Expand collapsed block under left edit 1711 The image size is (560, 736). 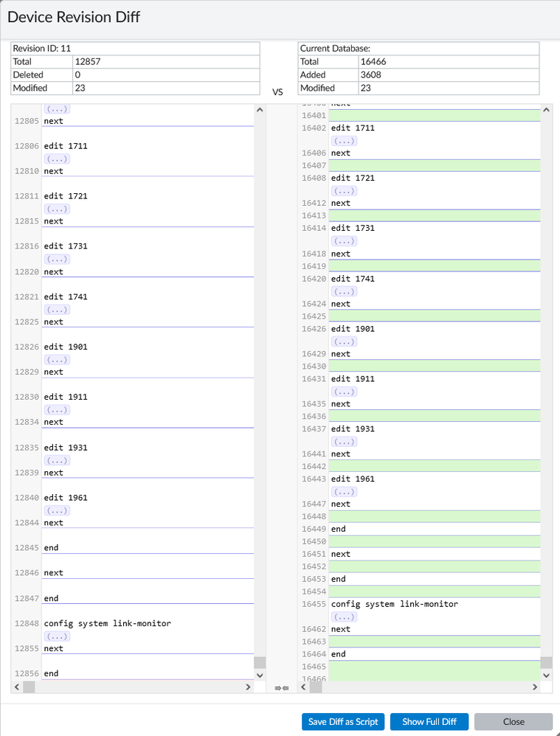[x=57, y=159]
